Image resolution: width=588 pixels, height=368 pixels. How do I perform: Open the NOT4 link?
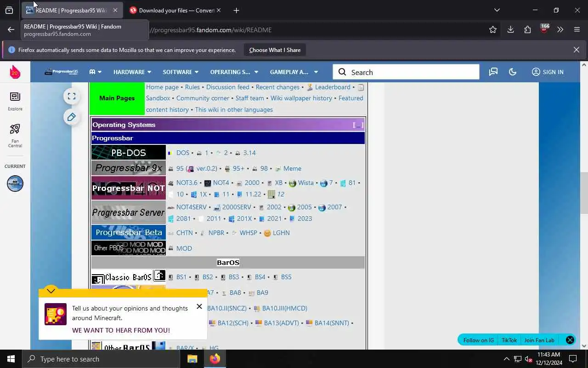pos(221,183)
